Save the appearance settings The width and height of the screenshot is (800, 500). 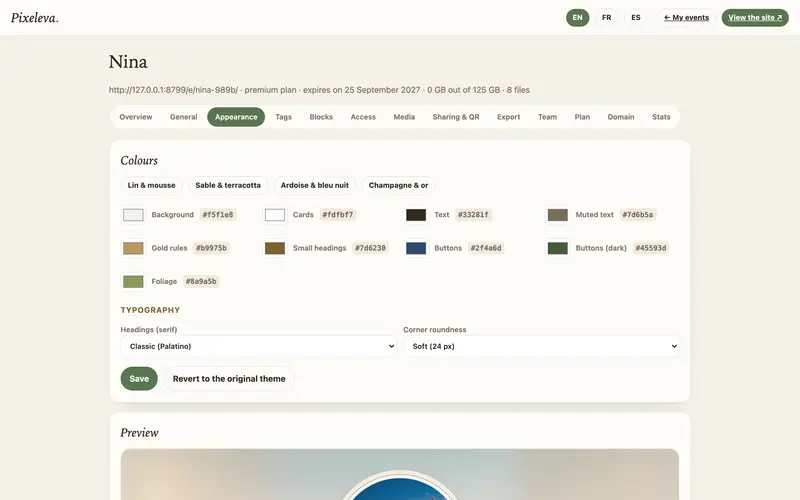(139, 379)
